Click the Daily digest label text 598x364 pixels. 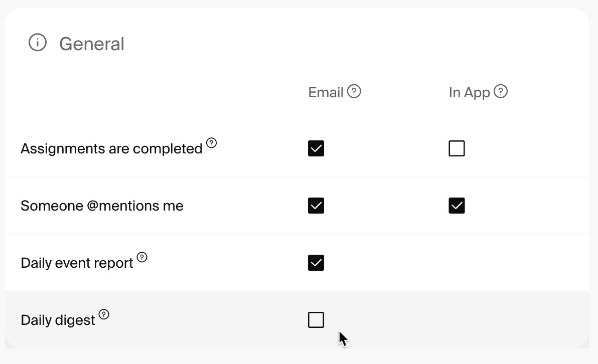tap(58, 320)
